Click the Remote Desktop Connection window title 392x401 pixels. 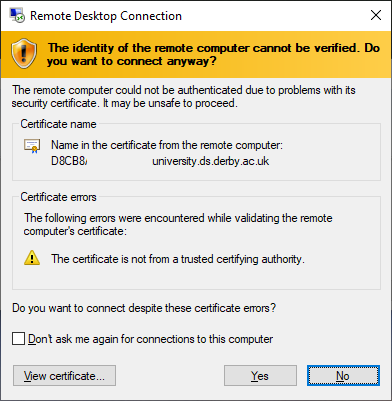[x=106, y=16]
